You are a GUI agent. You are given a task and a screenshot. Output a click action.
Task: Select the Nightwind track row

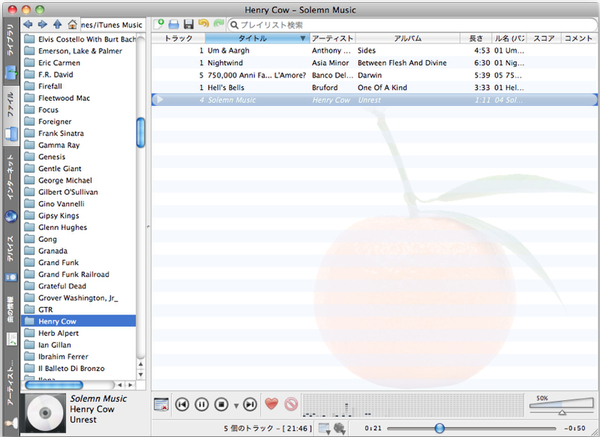coord(374,63)
